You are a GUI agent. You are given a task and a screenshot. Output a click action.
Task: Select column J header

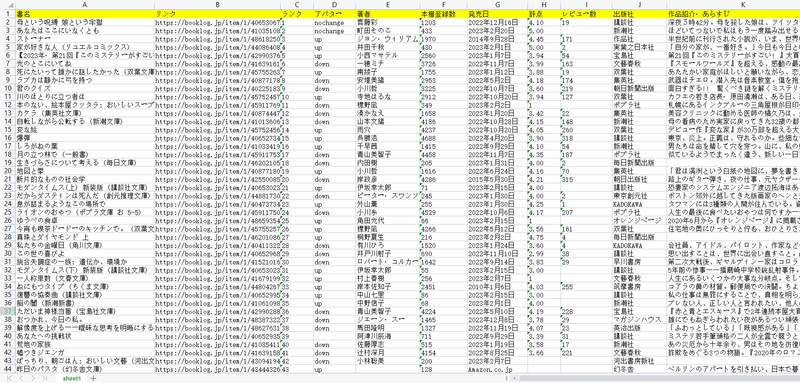coord(639,4)
